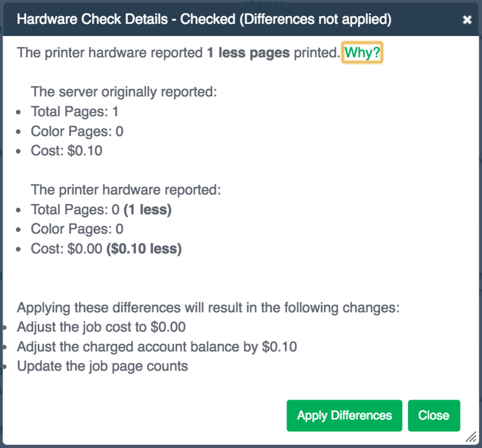Click the bold "($0.10 less)" text
Image resolution: width=482 pixels, height=448 pixels.
click(x=144, y=249)
